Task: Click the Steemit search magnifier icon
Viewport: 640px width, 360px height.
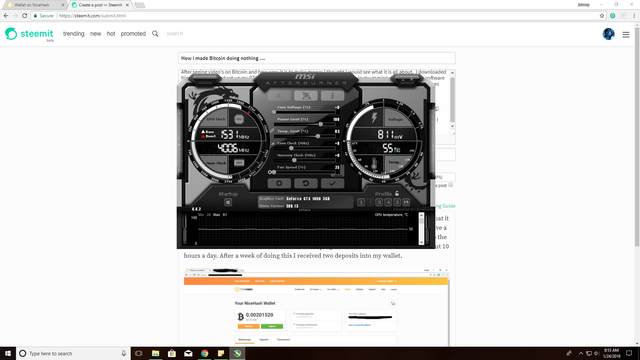Action: (155, 33)
